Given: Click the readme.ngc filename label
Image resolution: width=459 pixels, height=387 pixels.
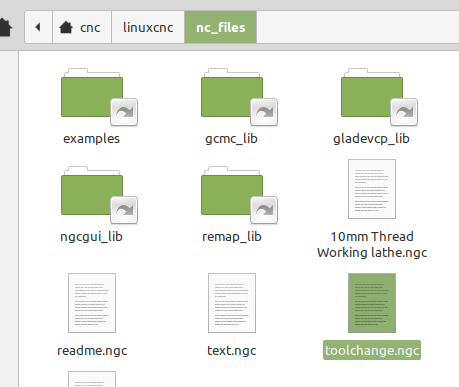Looking at the screenshot, I should pyautogui.click(x=92, y=350).
